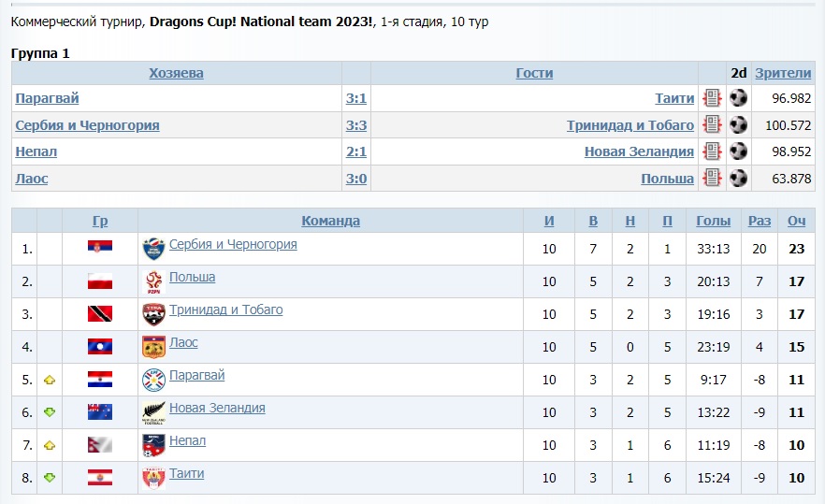Image resolution: width=825 pixels, height=504 pixels.
Task: Open Новая Зеландия link in guests column
Action: pos(639,151)
